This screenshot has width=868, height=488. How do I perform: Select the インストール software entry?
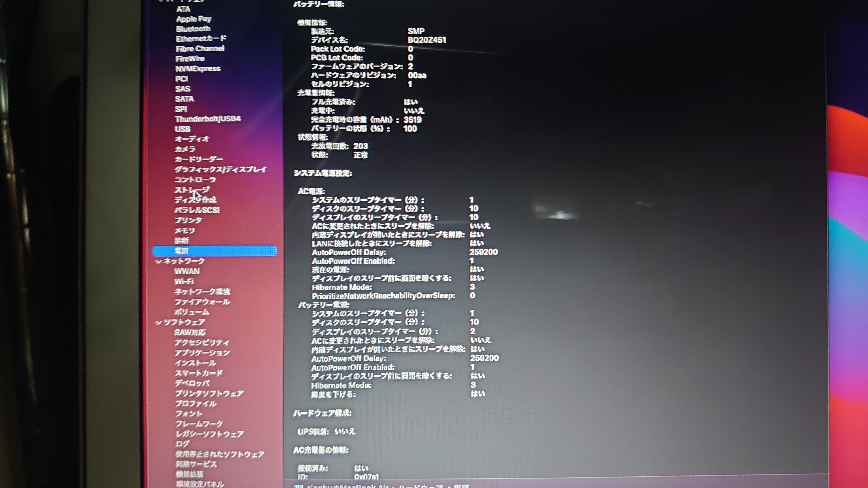195,363
